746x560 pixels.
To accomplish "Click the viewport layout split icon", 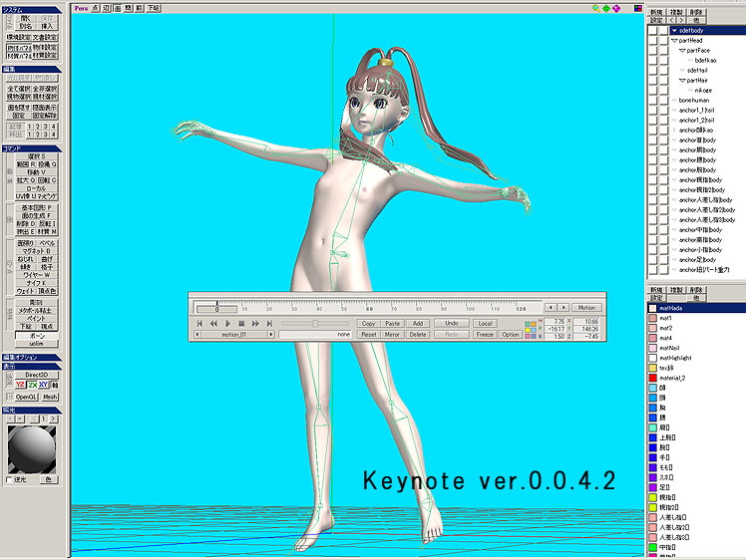I will 638,9.
